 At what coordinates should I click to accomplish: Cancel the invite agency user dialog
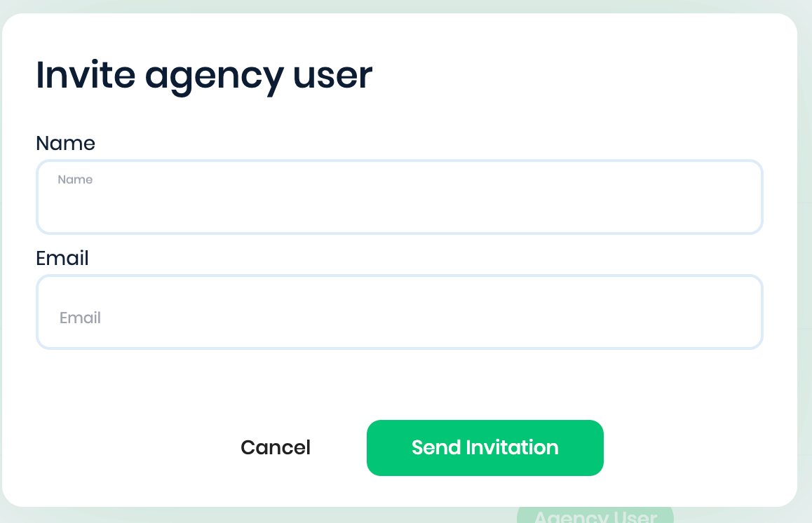pos(275,447)
